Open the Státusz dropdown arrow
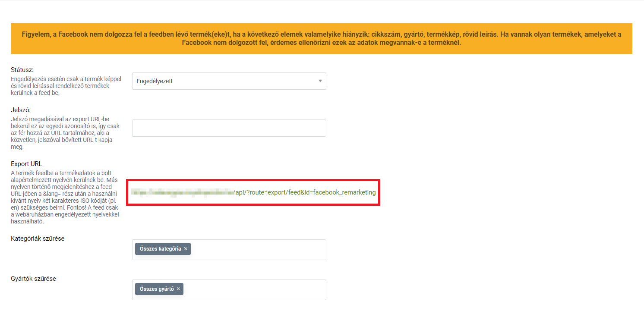 tap(320, 81)
